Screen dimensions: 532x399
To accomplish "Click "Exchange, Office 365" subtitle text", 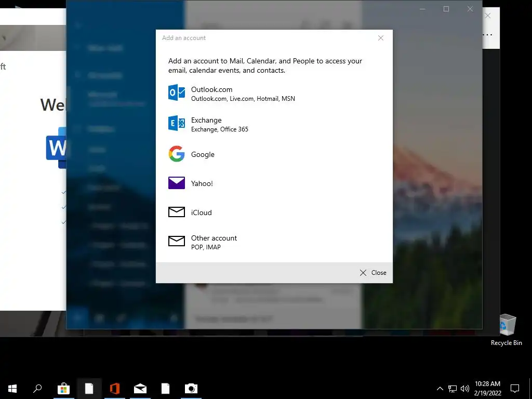I will (220, 129).
